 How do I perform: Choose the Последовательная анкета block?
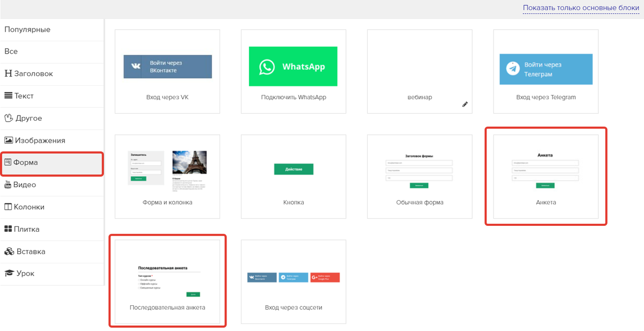(x=167, y=282)
